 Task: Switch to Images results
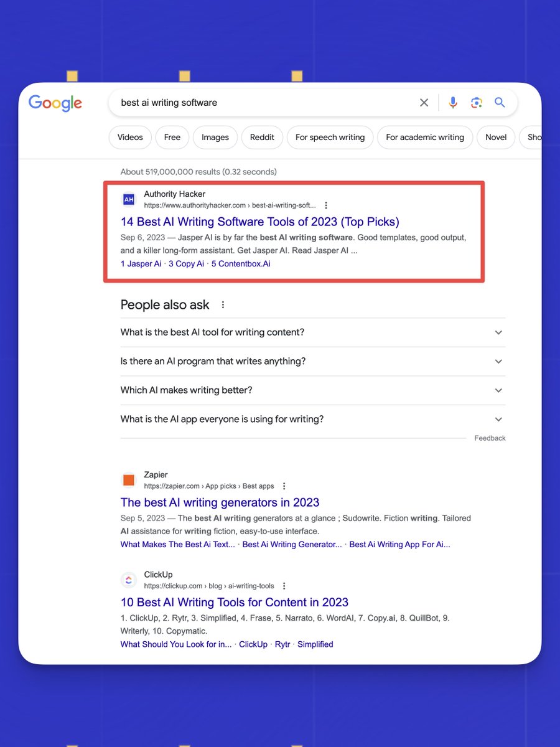215,138
